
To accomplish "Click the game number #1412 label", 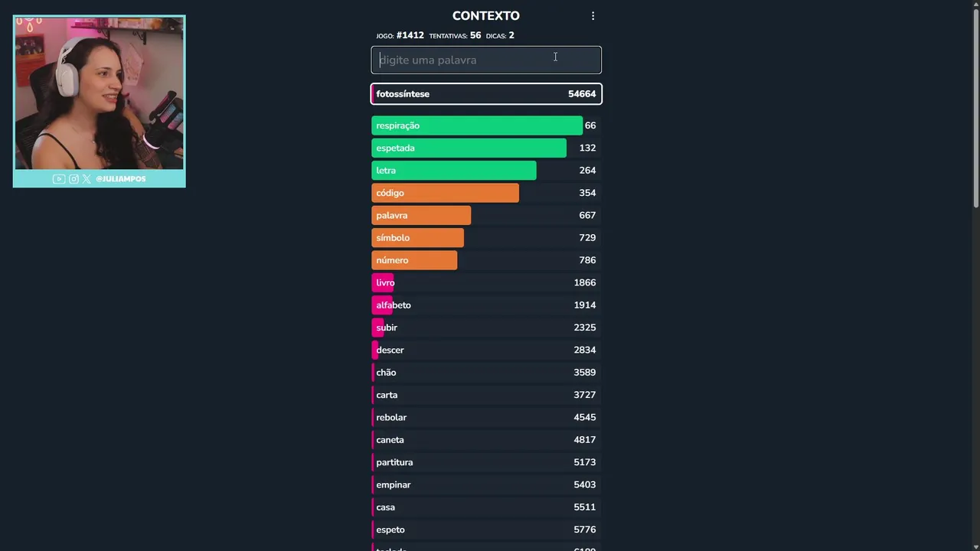I will [x=410, y=35].
